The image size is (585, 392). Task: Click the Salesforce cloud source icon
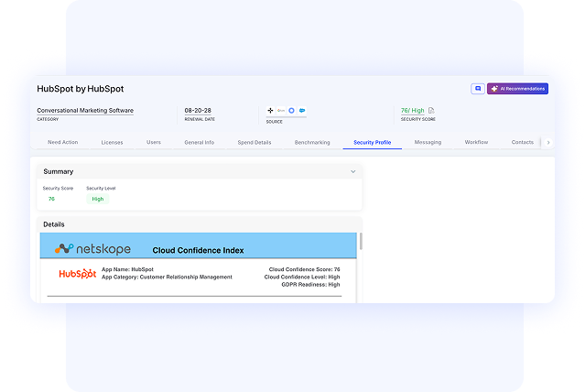click(302, 111)
